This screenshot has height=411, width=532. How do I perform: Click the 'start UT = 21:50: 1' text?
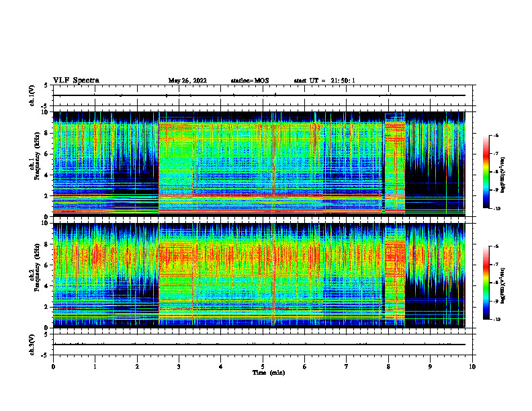point(324,81)
